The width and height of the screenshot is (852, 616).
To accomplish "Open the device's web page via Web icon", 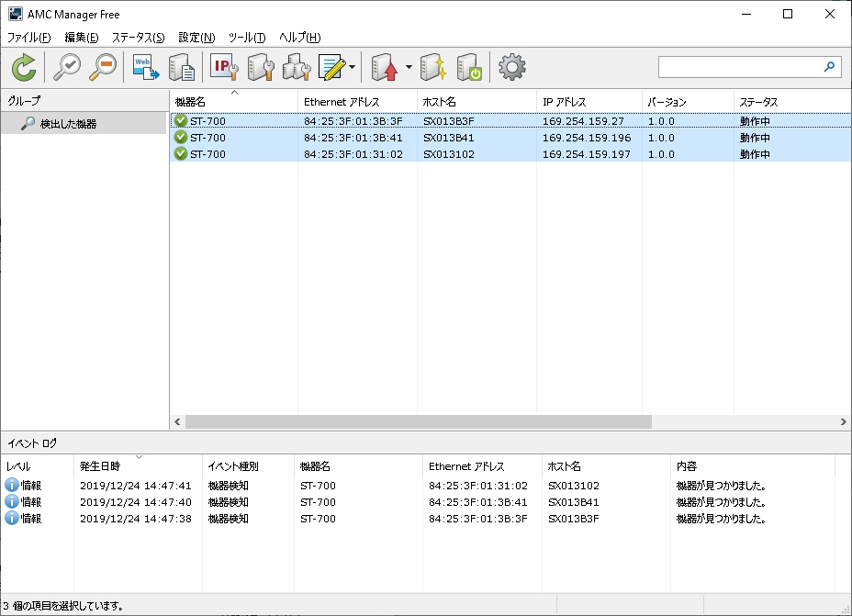I will pos(143,66).
